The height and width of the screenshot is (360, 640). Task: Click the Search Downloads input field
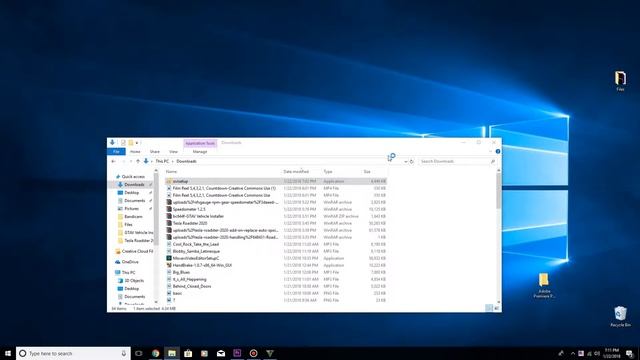pos(457,161)
